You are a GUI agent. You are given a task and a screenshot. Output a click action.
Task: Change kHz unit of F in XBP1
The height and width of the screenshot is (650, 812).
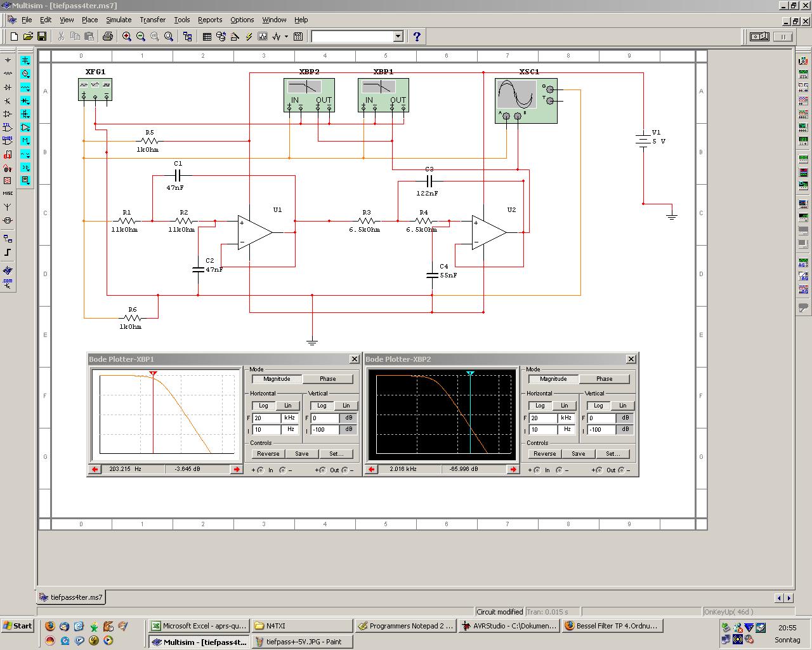click(289, 418)
